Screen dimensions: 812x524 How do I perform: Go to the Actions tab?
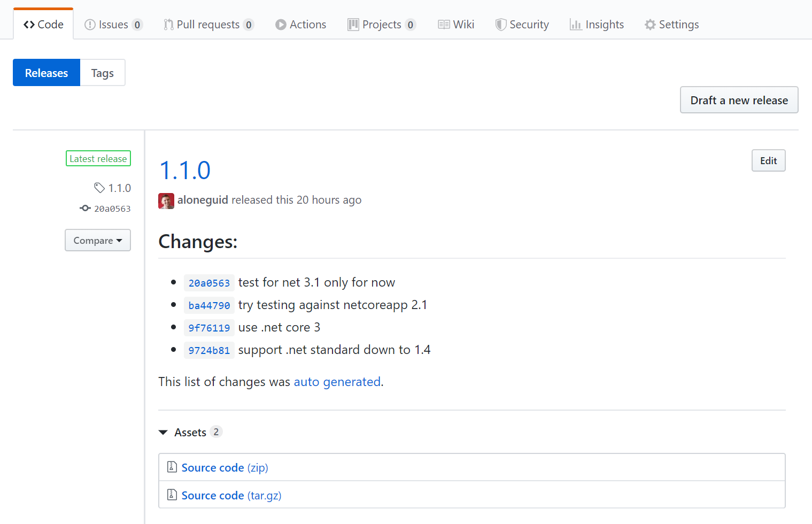300,25
